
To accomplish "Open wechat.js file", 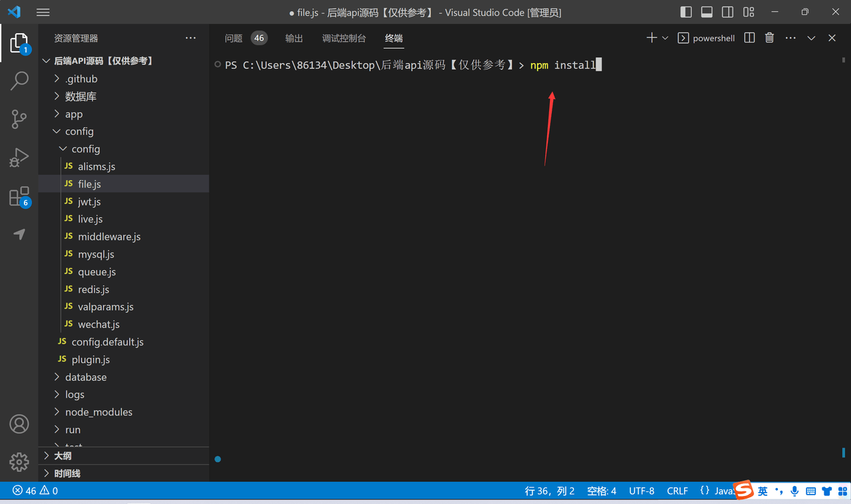I will [x=124, y=324].
